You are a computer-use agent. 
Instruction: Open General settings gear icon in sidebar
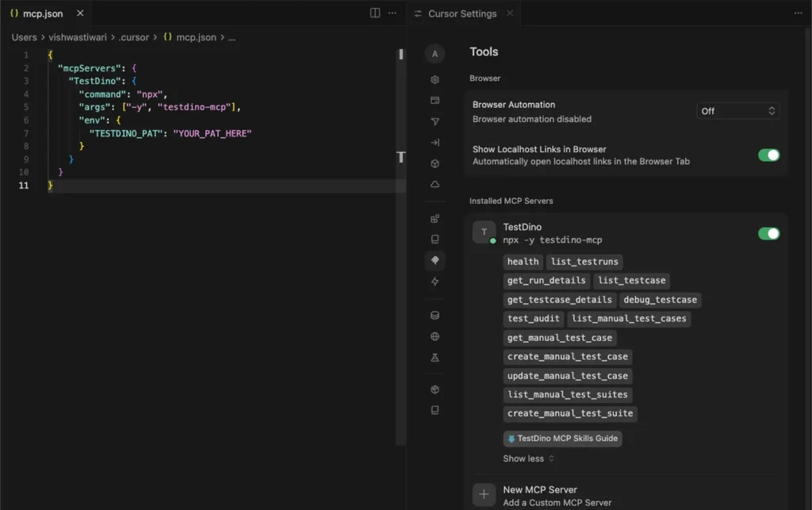pos(435,80)
